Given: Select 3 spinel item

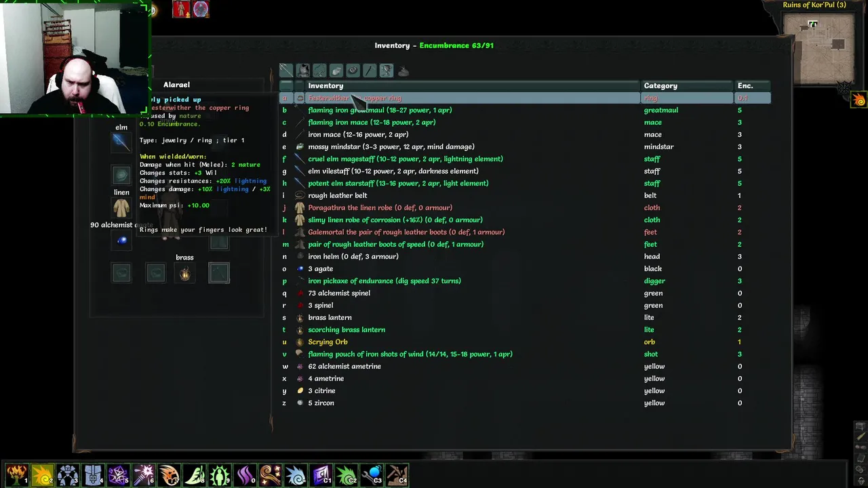Looking at the screenshot, I should [525, 305].
